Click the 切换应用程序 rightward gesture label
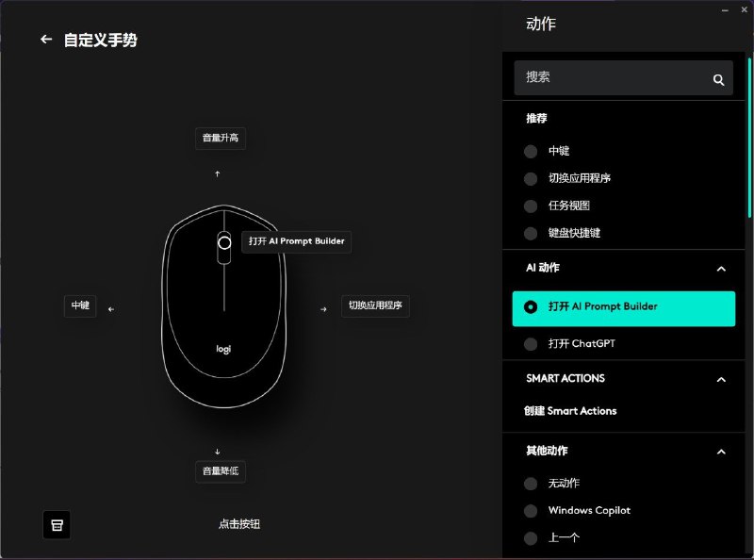Viewport: 754px width, 560px height. click(375, 305)
